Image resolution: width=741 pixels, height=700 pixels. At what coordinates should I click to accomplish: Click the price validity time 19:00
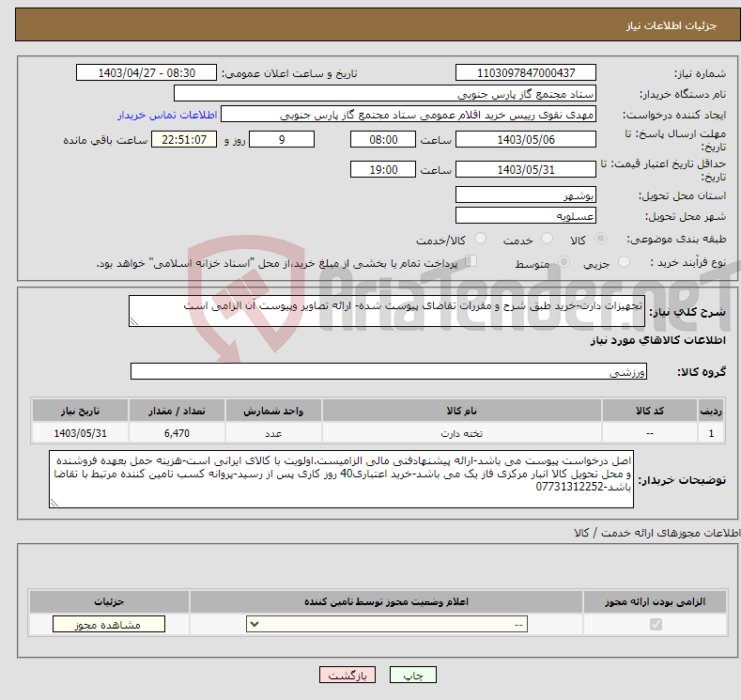pos(383,169)
